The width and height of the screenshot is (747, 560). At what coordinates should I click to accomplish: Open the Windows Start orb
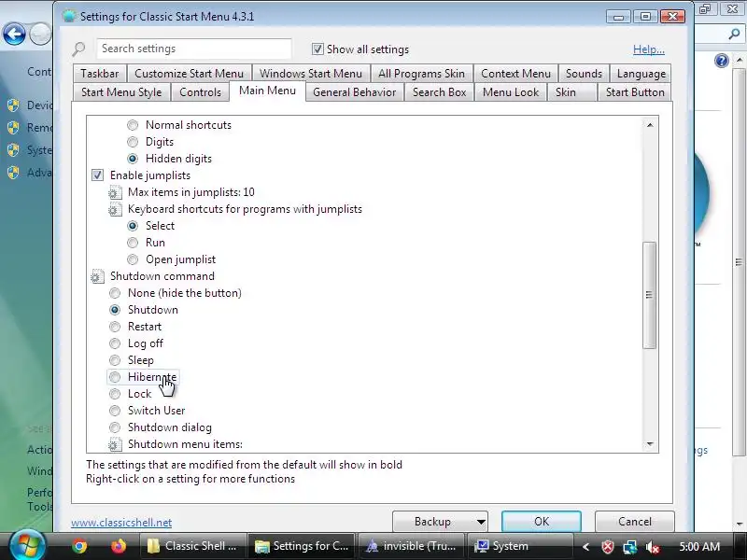point(27,545)
